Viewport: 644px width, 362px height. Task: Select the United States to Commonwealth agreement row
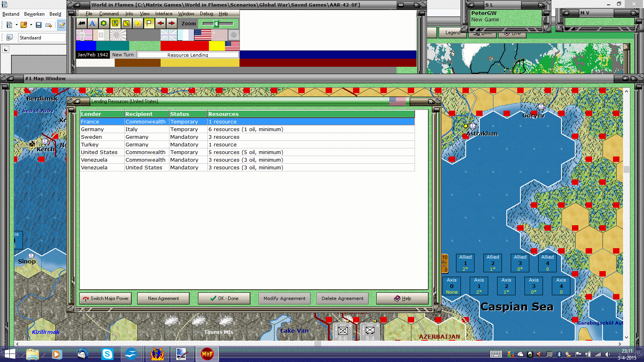pyautogui.click(x=247, y=152)
